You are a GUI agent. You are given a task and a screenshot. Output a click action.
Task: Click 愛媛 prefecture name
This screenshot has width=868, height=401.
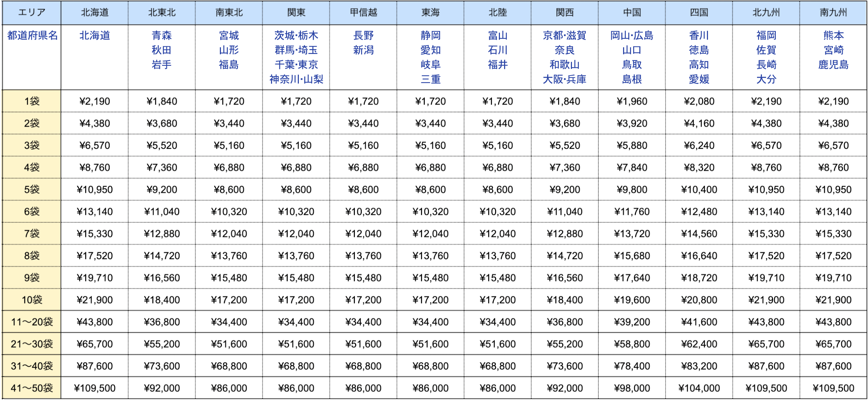click(x=699, y=79)
